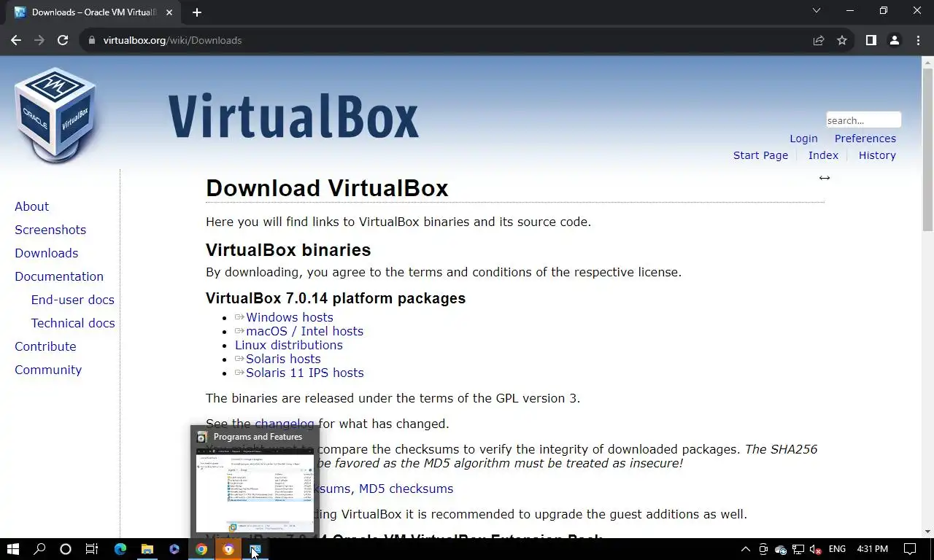Open Cortana from the taskbar
934x560 pixels.
coord(66,549)
